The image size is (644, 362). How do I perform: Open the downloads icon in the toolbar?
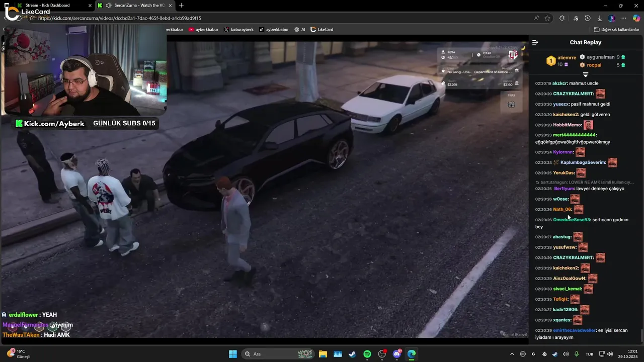pos(600,18)
